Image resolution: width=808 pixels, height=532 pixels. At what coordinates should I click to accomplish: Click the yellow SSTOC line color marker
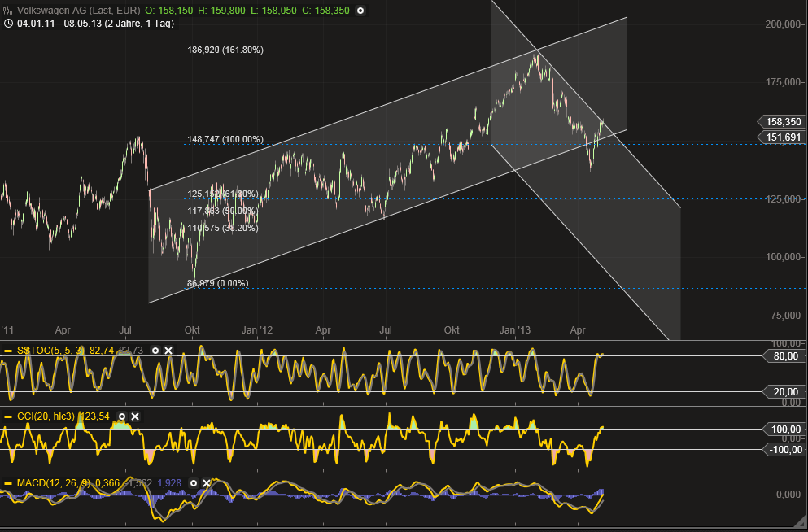pos(8,351)
